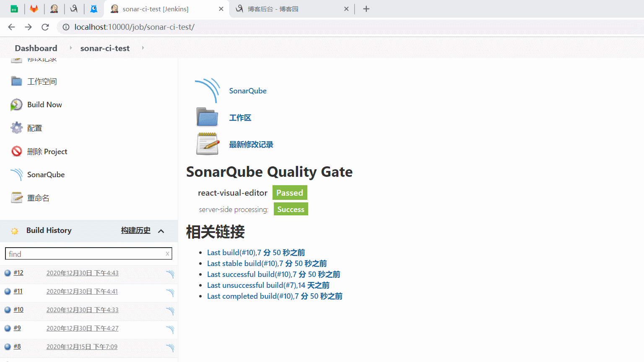Click SonarQube badge on build #11
The width and height of the screenshot is (644, 362).
170,293
